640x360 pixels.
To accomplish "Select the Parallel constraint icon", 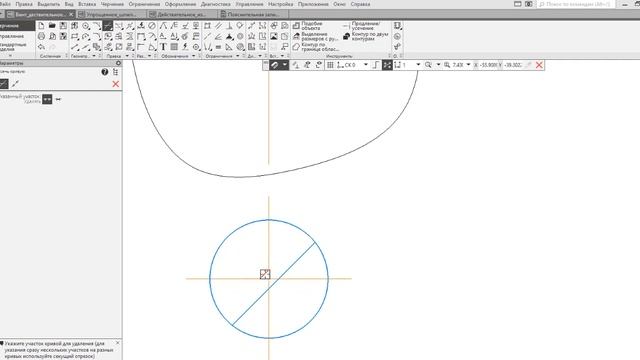I will [x=218, y=26].
